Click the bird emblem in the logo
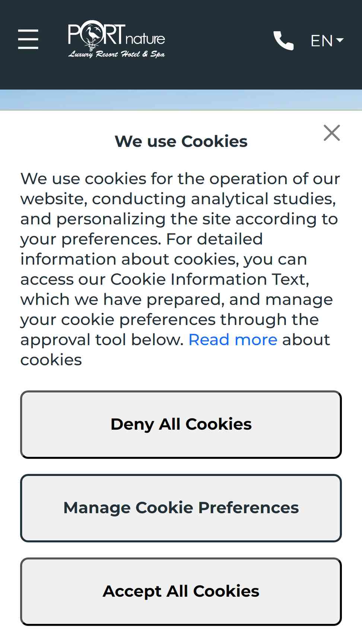Viewport: 362px width, 644px height. (x=92, y=35)
